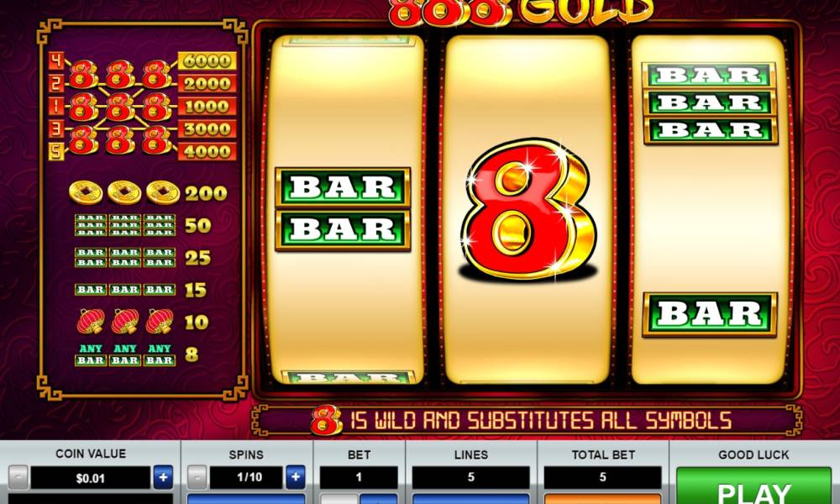Click the big red 8 wild symbol

(528, 210)
